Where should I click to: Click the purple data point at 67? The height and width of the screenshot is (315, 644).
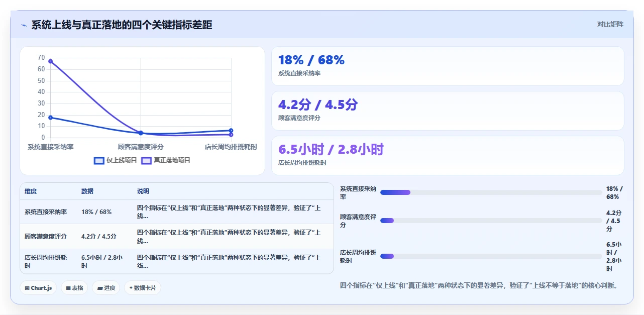[50, 61]
